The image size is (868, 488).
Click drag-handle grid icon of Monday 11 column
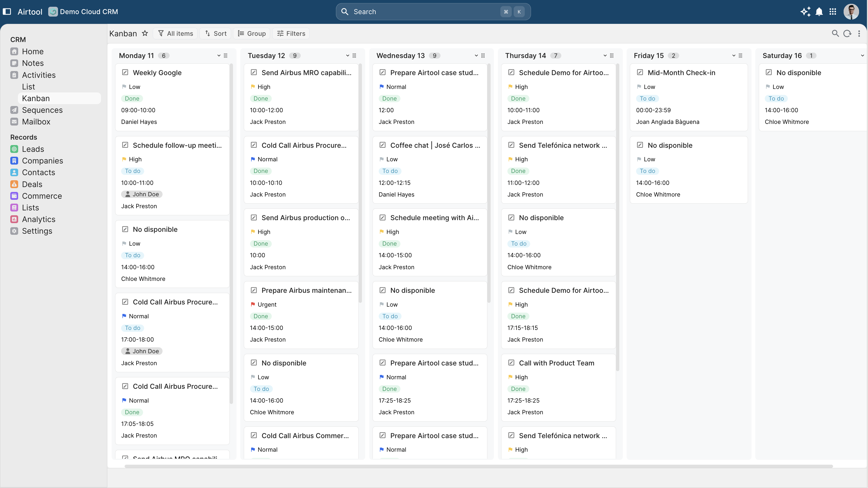225,55
